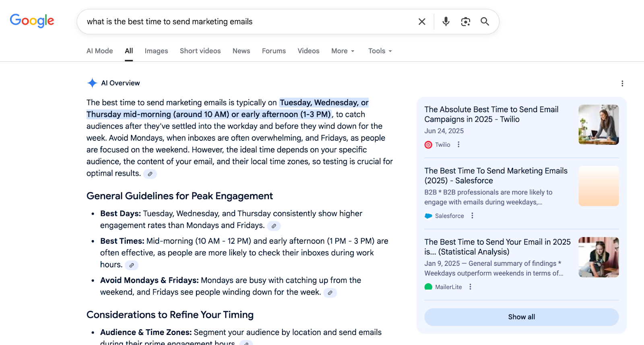Go to the Google logo homepage
The height and width of the screenshot is (345, 644).
32,21
